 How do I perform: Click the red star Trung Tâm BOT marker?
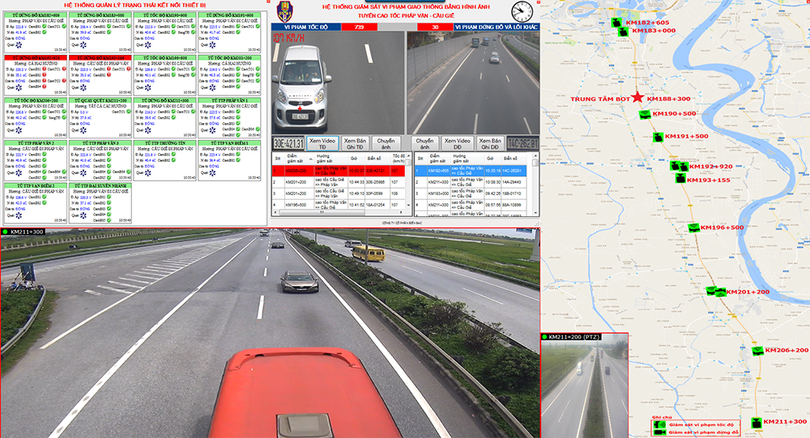pyautogui.click(x=636, y=98)
